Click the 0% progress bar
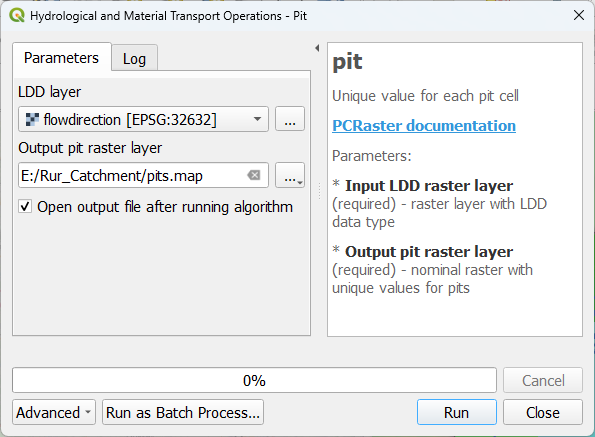This screenshot has height=437, width=595. click(254, 380)
